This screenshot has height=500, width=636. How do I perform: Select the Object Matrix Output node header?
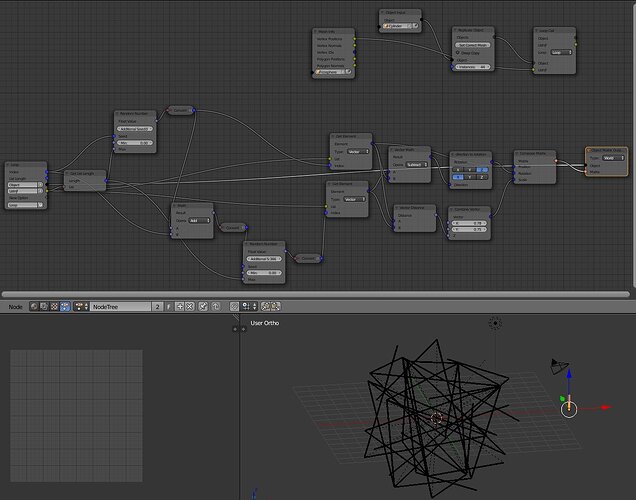(x=606, y=150)
